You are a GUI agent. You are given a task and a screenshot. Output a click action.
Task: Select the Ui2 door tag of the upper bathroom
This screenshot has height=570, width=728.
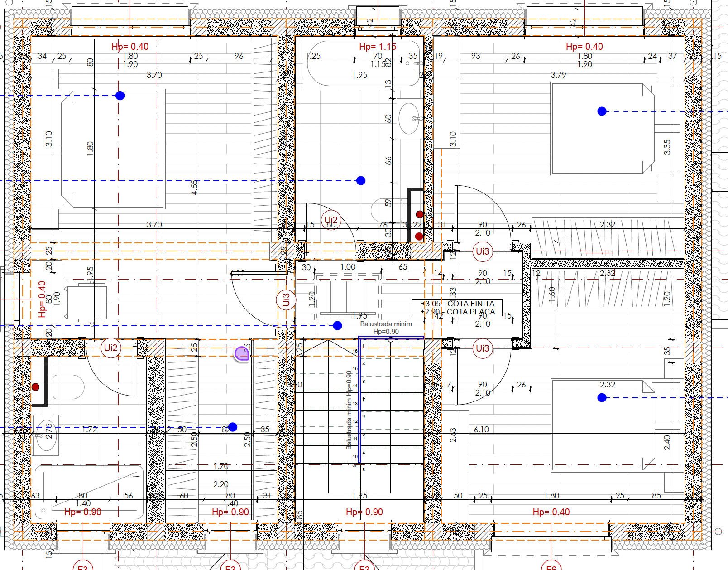click(x=331, y=220)
